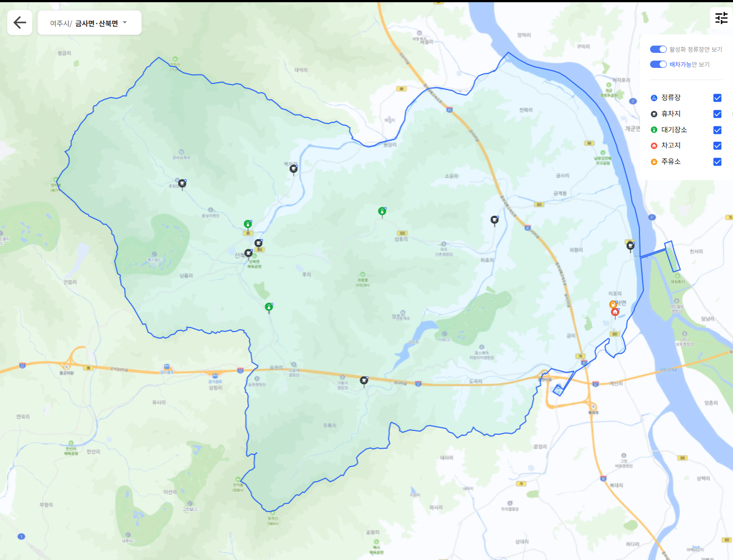
Task: Click the 대기장소 legend label
Action: pyautogui.click(x=673, y=130)
